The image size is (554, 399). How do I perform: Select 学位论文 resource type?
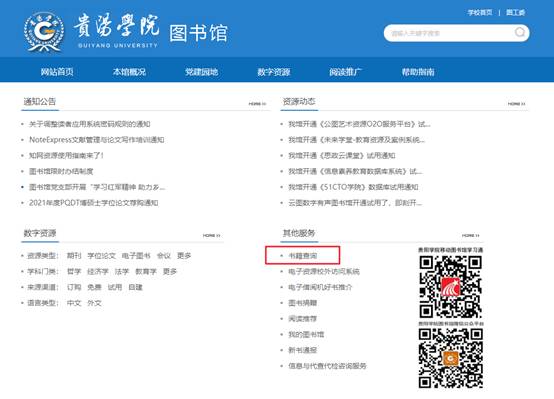point(101,256)
